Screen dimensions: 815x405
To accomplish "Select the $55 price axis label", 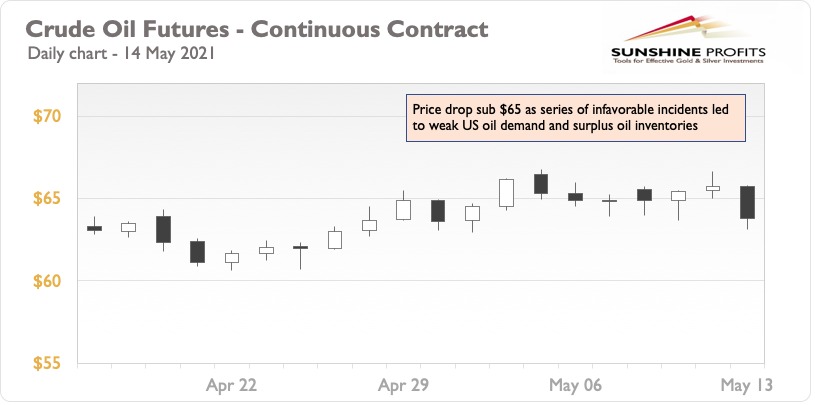I will [47, 363].
